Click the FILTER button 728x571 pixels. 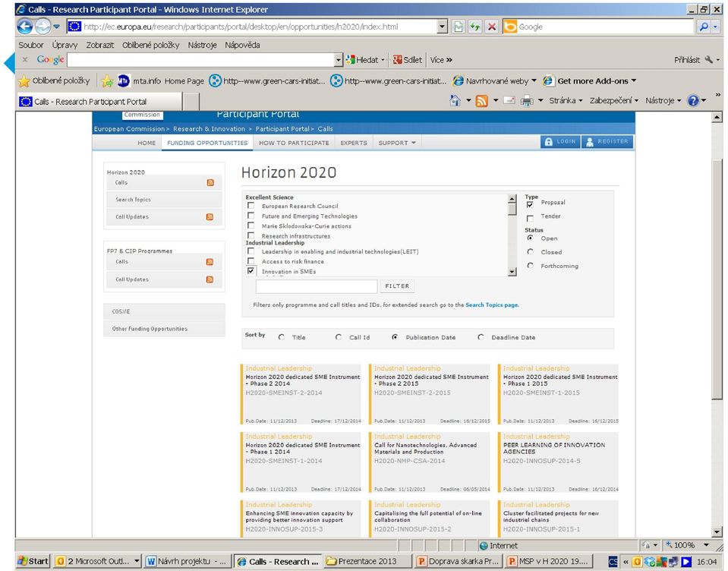(x=398, y=286)
